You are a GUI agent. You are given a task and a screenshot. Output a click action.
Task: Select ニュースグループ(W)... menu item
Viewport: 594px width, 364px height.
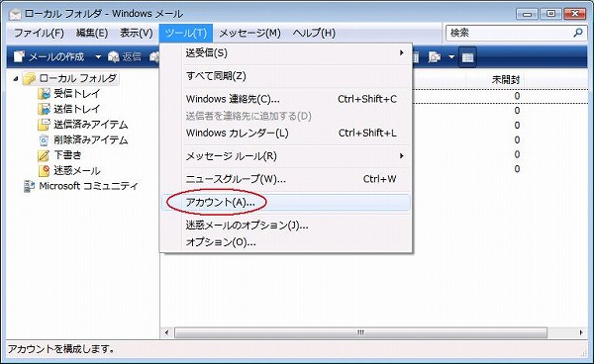tap(286, 179)
